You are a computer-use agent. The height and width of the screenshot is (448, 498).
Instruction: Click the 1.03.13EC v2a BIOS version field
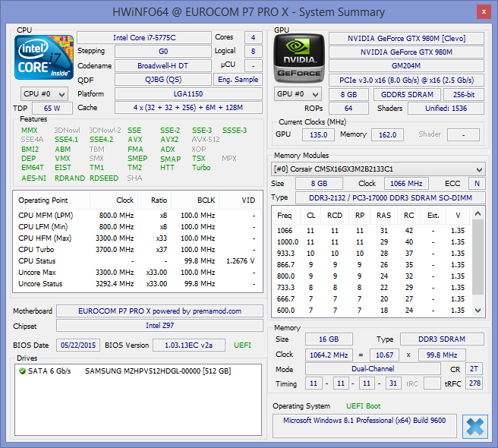(x=189, y=345)
